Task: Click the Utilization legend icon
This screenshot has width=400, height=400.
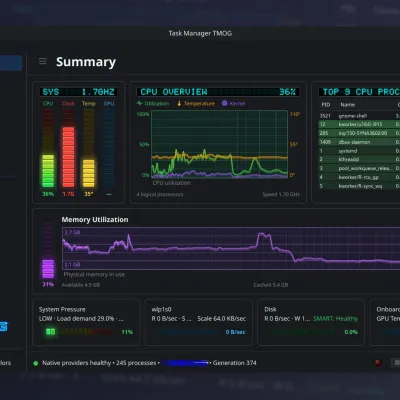Action: point(140,103)
